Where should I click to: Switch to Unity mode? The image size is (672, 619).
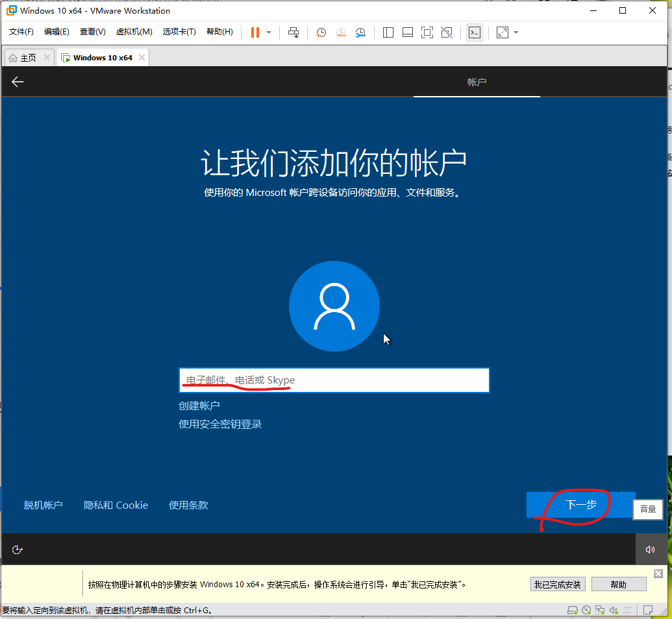click(x=447, y=32)
